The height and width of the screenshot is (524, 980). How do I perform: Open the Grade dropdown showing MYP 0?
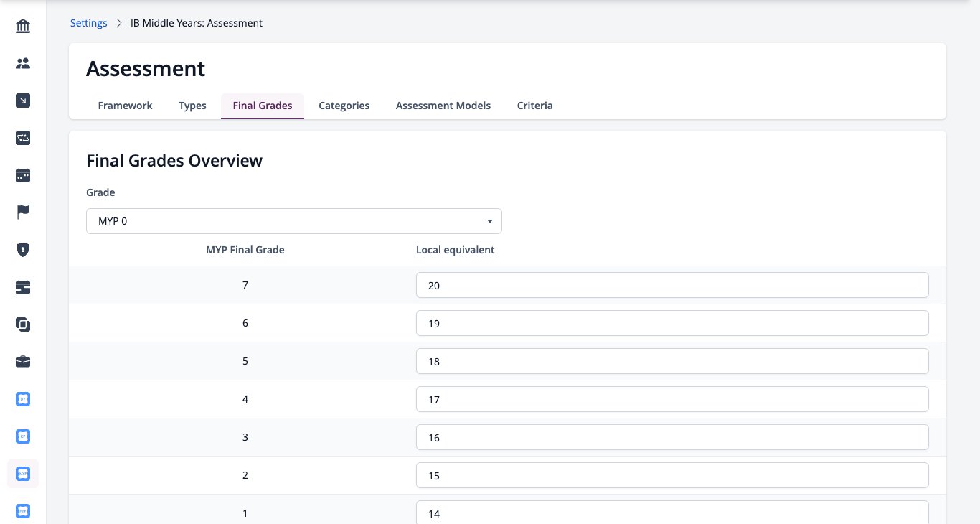pyautogui.click(x=294, y=221)
